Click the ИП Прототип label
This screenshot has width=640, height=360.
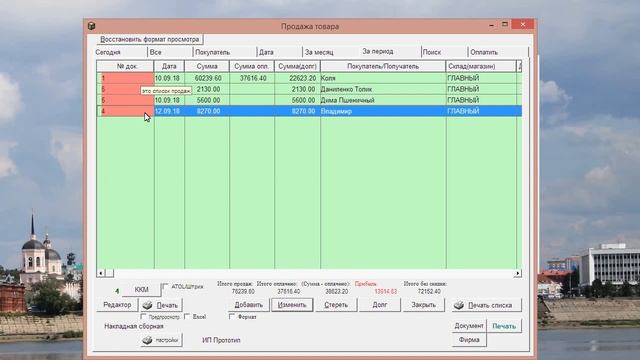221,340
